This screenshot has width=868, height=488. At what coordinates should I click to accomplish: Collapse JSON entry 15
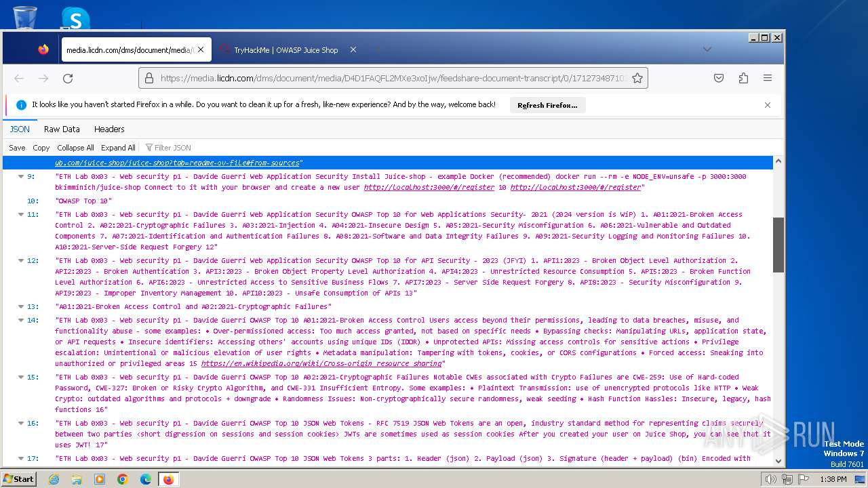21,377
